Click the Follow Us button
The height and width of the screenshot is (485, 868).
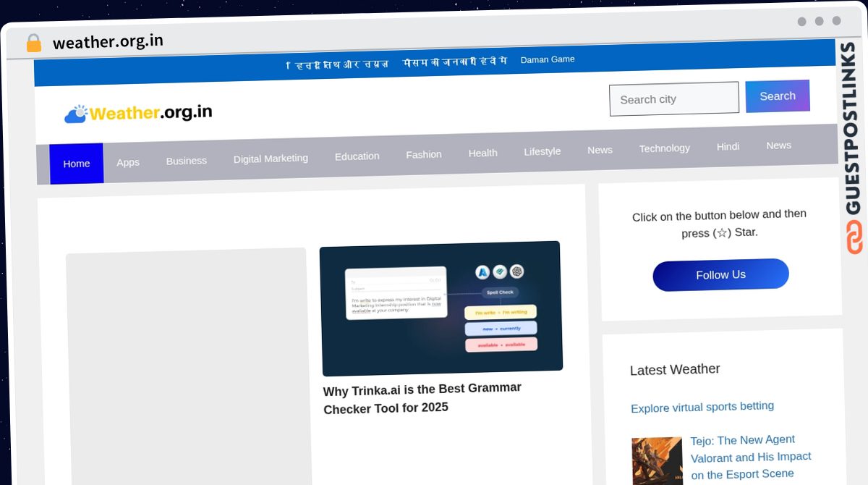pyautogui.click(x=720, y=274)
